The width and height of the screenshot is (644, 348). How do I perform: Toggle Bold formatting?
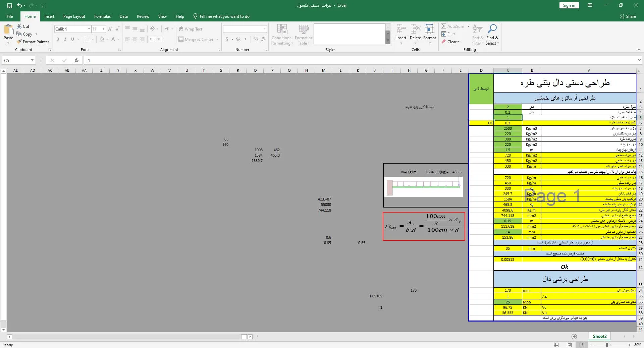coord(58,39)
